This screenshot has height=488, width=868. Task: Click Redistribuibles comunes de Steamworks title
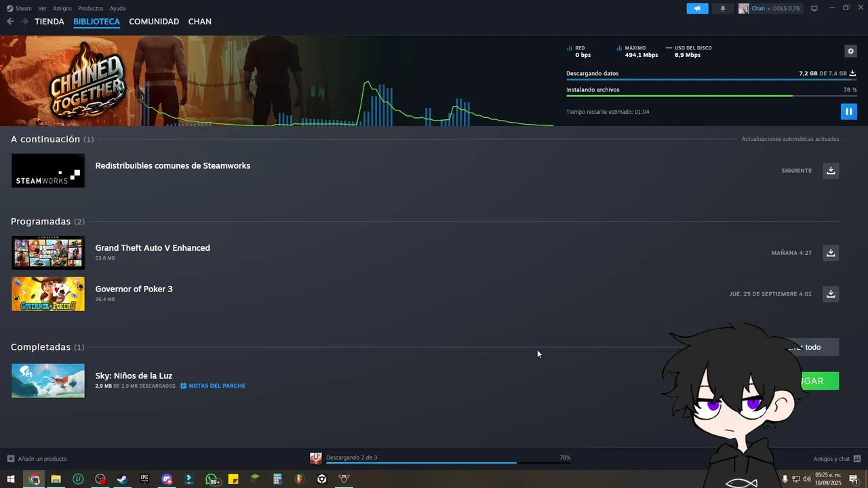point(173,165)
